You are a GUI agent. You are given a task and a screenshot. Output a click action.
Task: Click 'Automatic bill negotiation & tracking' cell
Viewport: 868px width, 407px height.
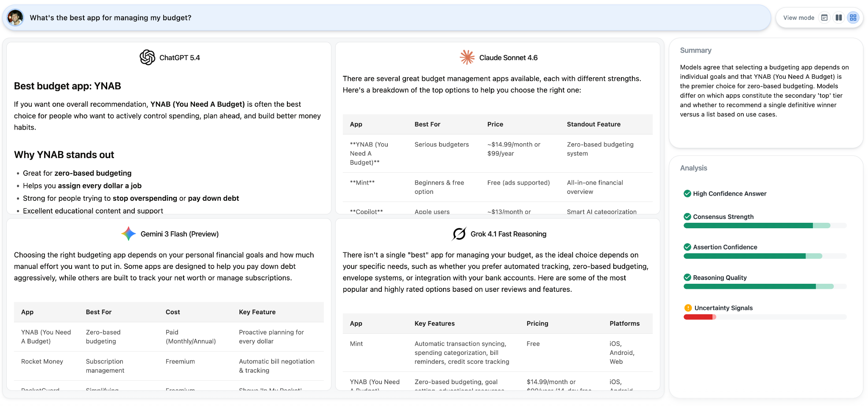(x=276, y=366)
